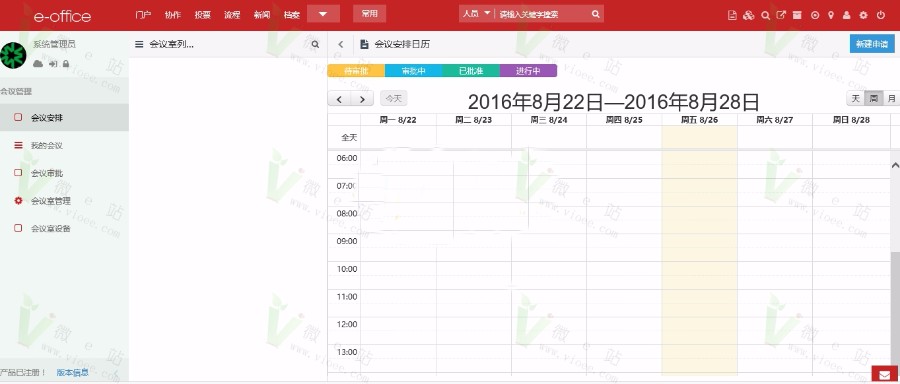
Task: Search the meeting room list panel
Action: pos(315,44)
